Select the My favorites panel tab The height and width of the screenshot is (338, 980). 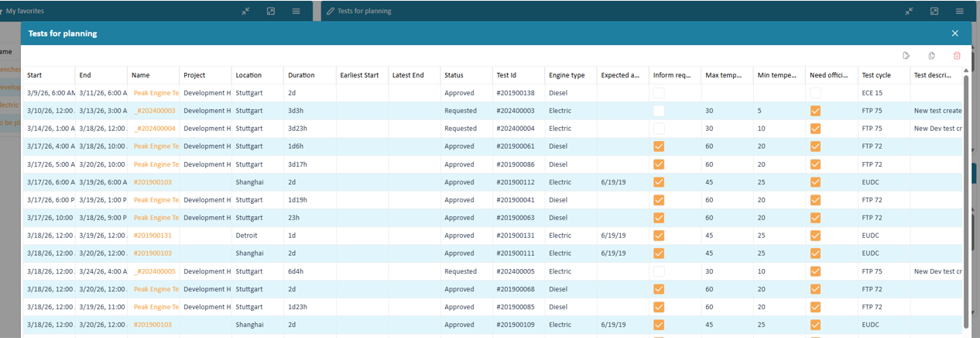[25, 11]
